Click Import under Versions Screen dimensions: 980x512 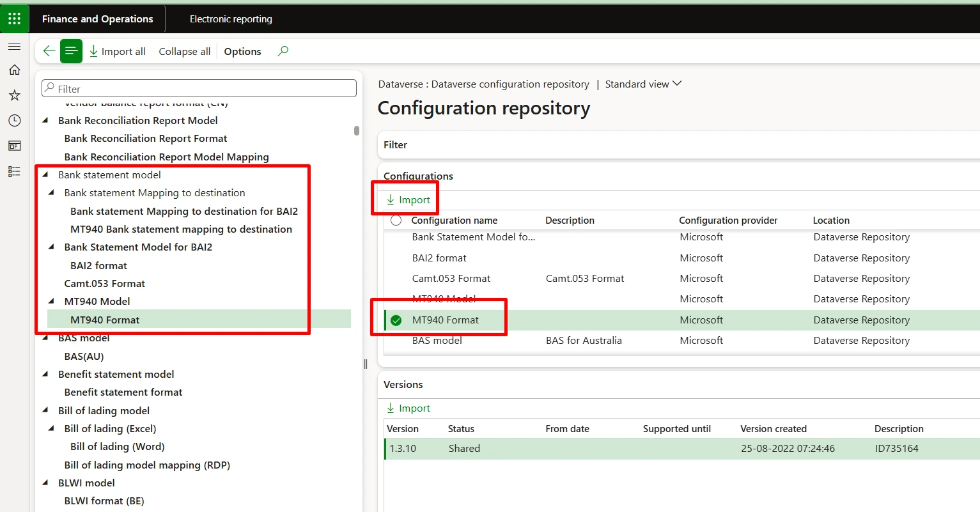(x=408, y=408)
